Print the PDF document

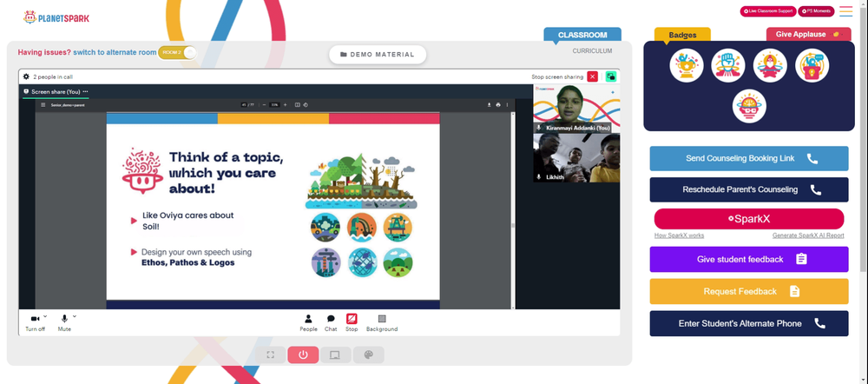pos(498,105)
